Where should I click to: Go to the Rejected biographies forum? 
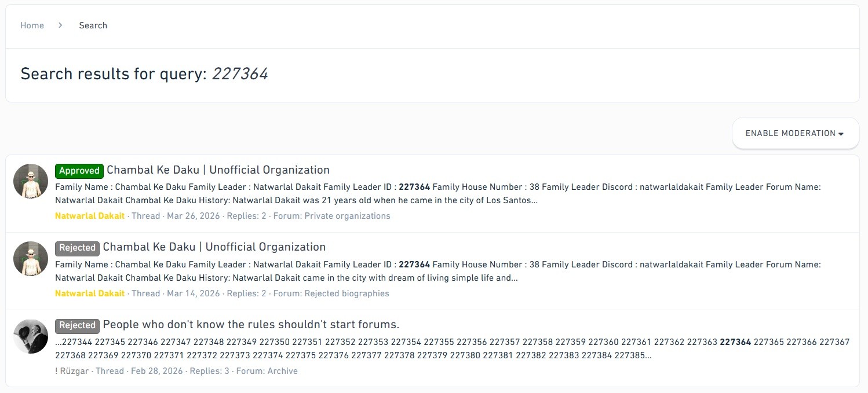click(347, 293)
